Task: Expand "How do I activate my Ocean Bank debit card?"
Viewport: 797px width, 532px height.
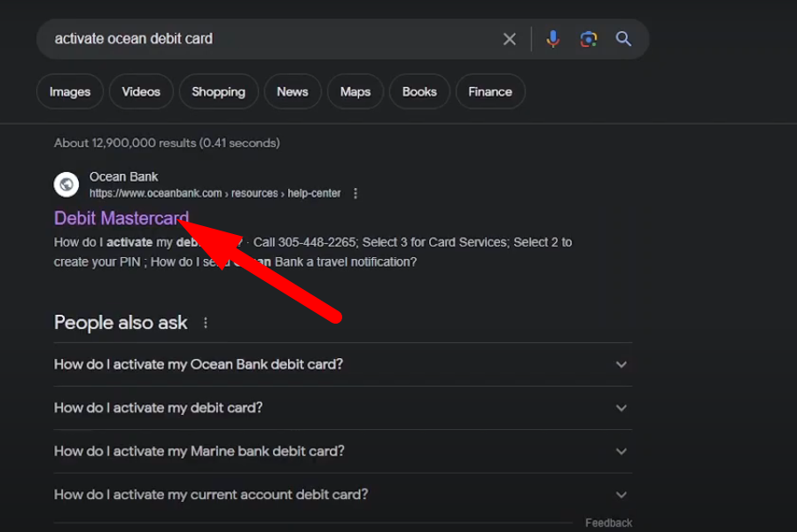Action: pos(343,364)
